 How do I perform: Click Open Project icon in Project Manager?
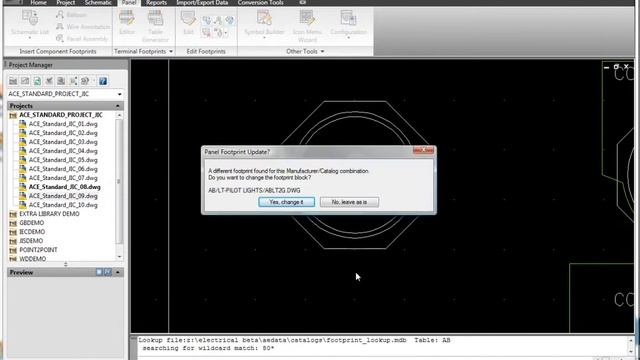(13, 81)
